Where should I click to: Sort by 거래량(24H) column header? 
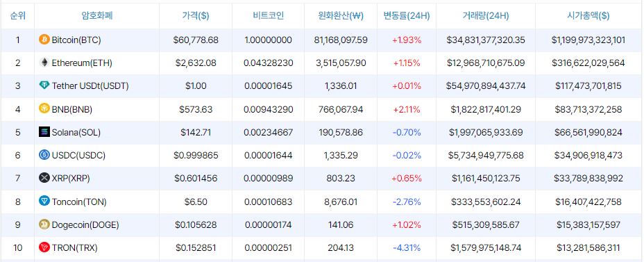(x=486, y=16)
